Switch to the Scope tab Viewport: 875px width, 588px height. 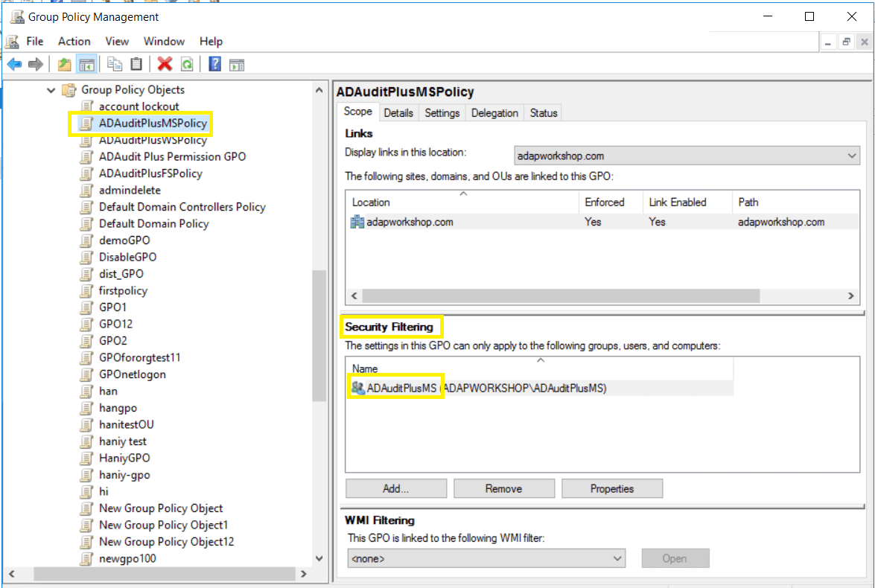point(357,111)
